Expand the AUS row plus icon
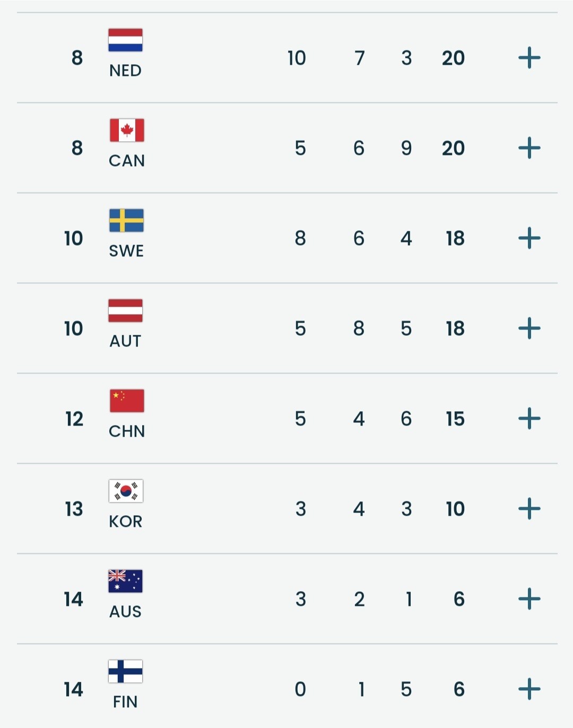This screenshot has width=573, height=728. 529,599
